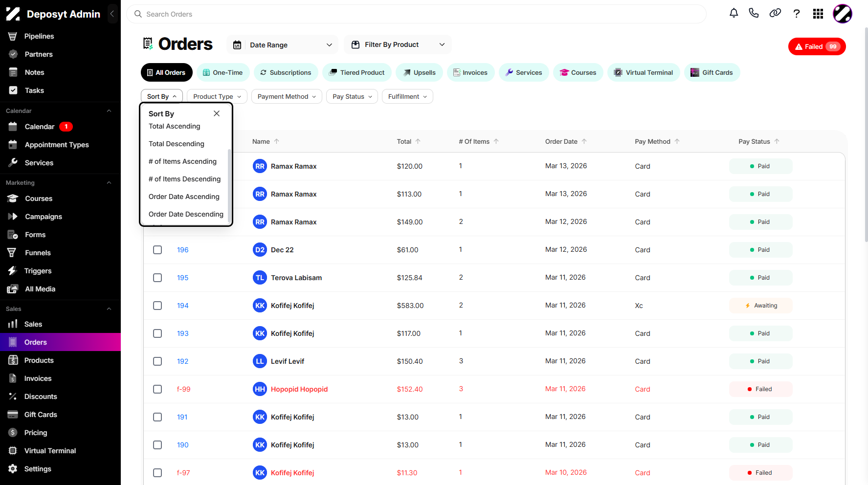Open the apps grid icon
The height and width of the screenshot is (485, 868).
point(818,14)
